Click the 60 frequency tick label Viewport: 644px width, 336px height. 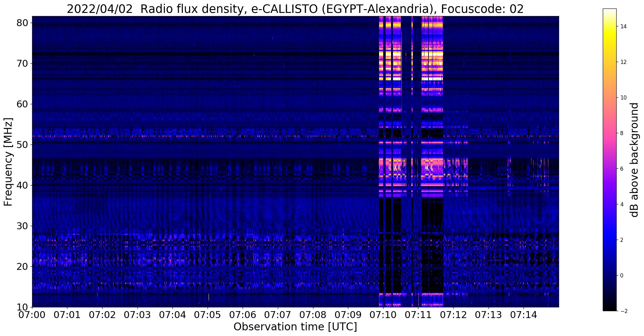tap(23, 104)
